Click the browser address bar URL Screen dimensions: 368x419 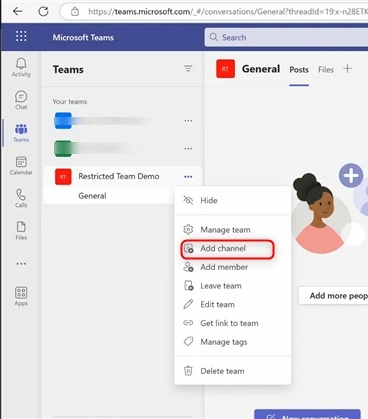point(227,12)
